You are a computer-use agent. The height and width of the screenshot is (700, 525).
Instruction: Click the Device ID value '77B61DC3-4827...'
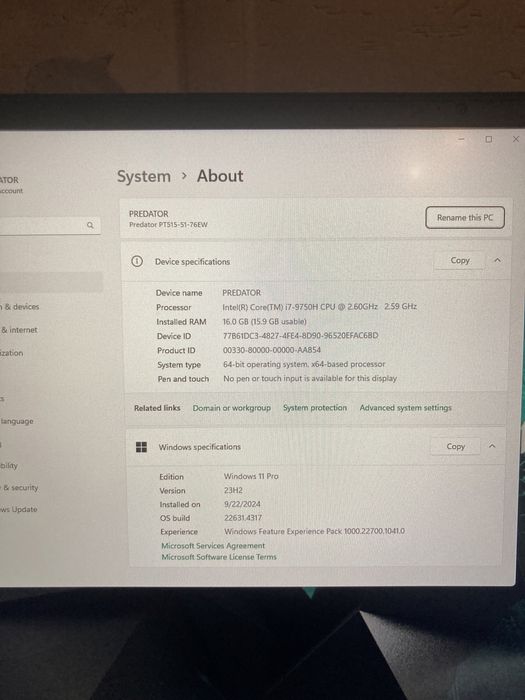300,335
